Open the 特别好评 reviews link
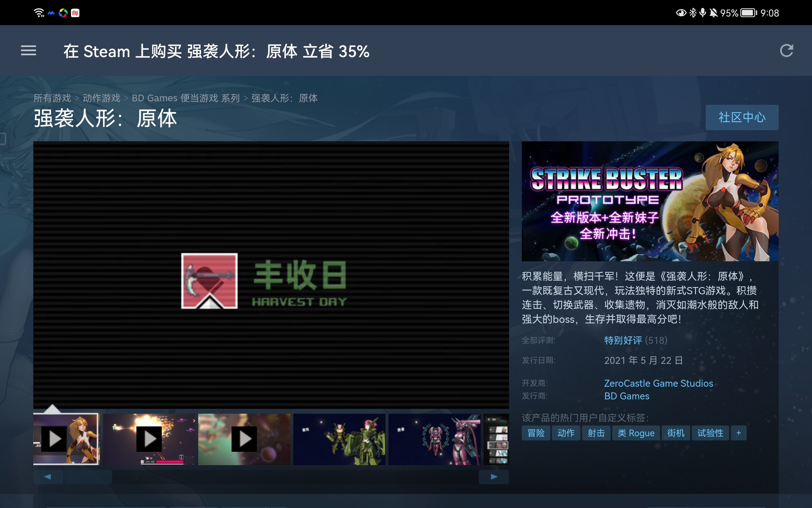This screenshot has width=812, height=508. click(x=623, y=340)
